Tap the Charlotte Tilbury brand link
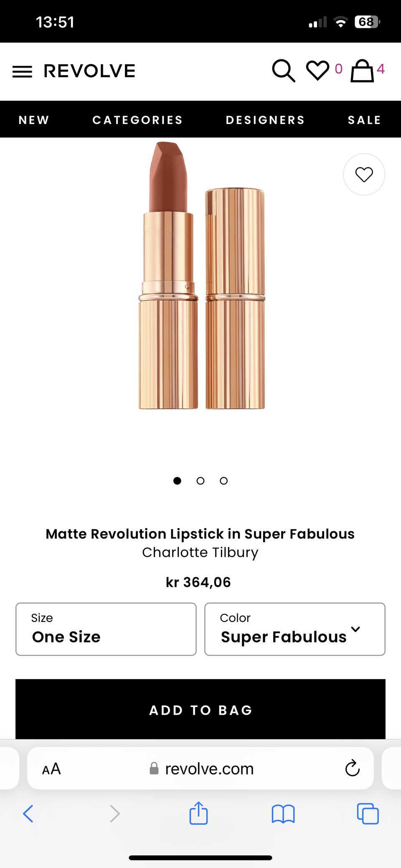The height and width of the screenshot is (868, 401). click(x=200, y=552)
